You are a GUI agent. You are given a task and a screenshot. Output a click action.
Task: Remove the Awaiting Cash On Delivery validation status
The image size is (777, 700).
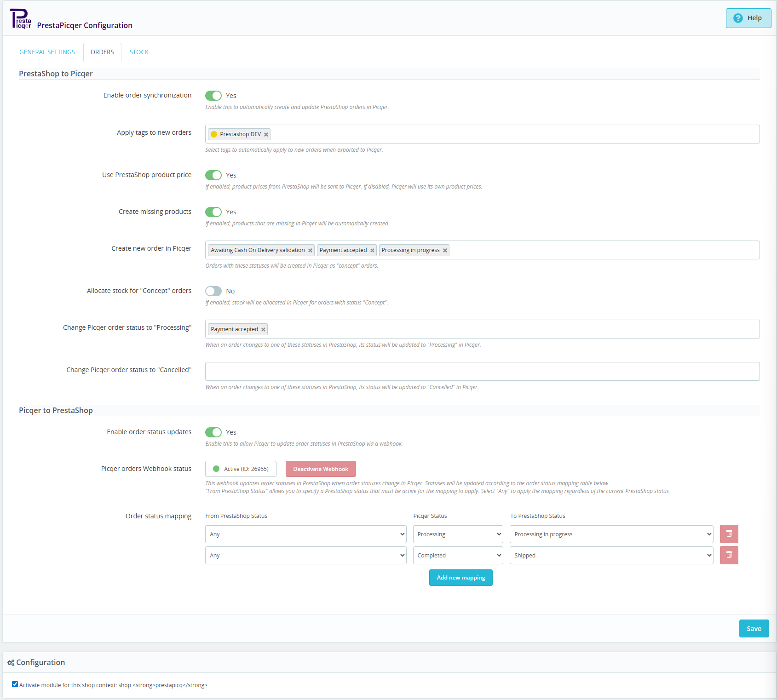point(311,250)
